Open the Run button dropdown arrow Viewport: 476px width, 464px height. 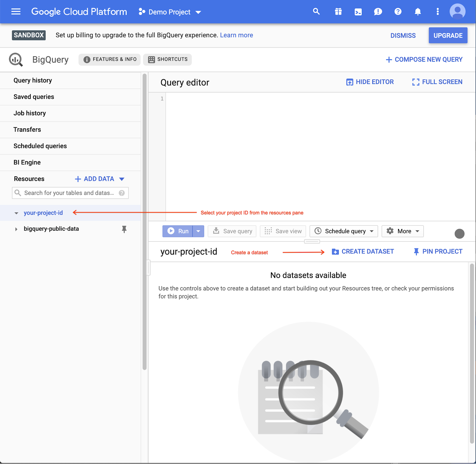(198, 231)
